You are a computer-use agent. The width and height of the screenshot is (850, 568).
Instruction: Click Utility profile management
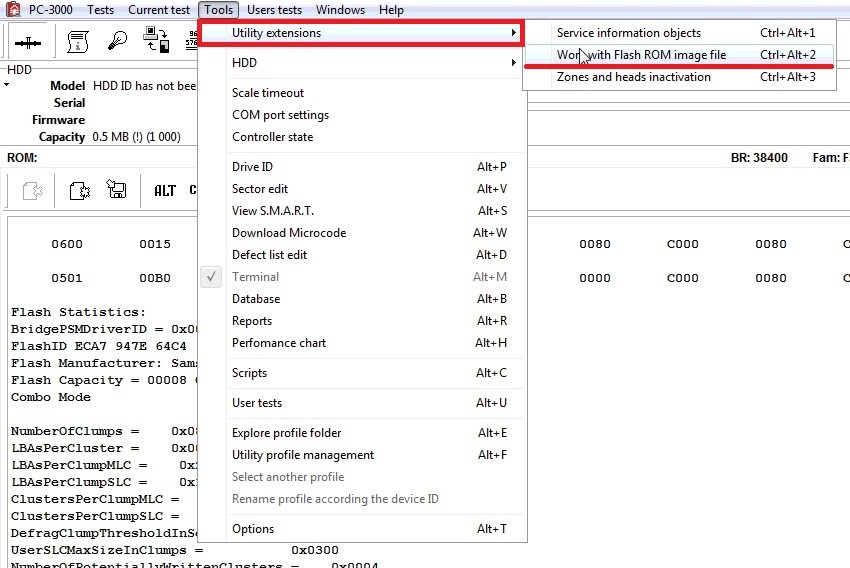pyautogui.click(x=303, y=455)
